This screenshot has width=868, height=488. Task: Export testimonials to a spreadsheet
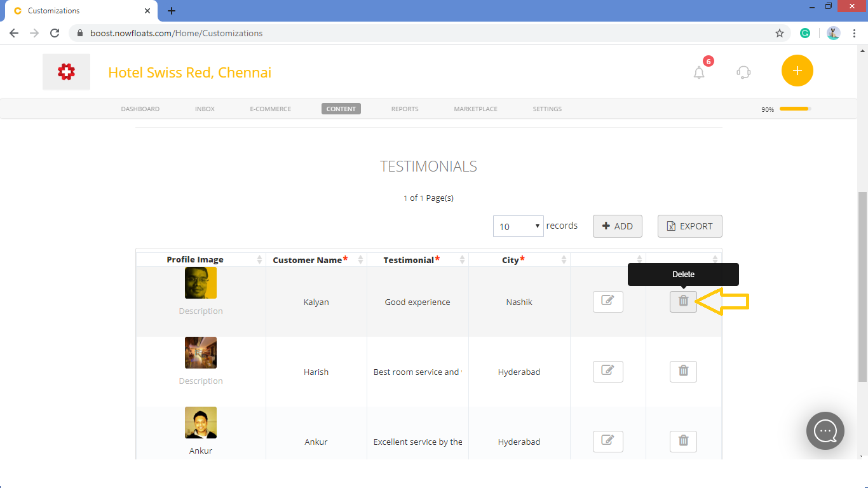689,226
